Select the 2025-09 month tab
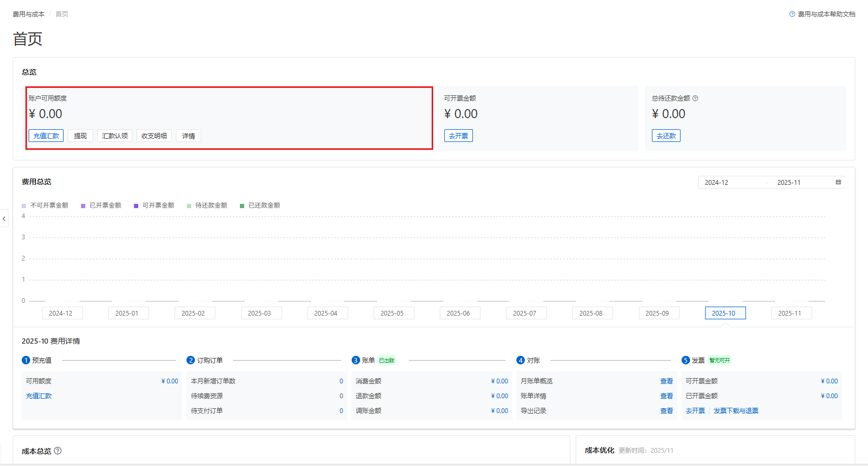Viewport: 868px width, 466px height. pos(657,313)
